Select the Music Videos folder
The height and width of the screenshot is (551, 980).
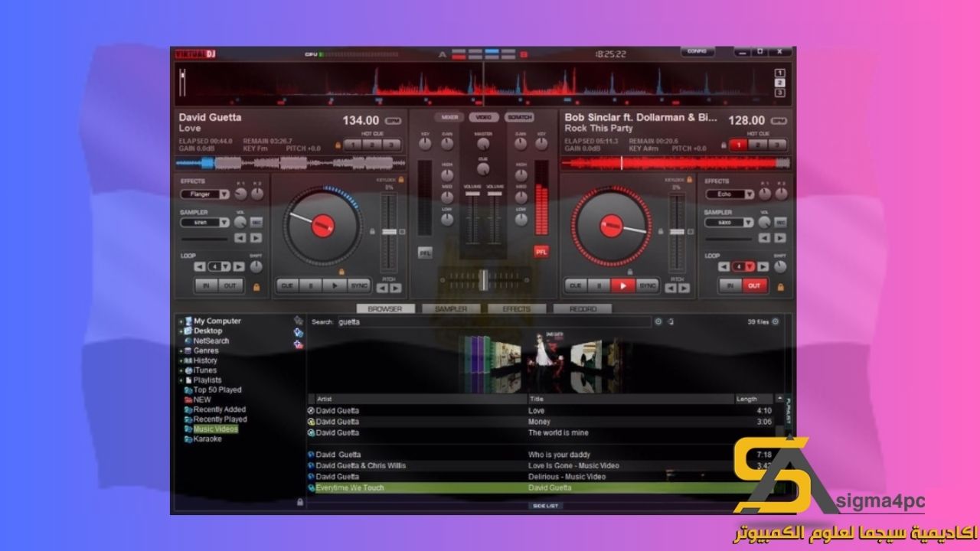215,429
